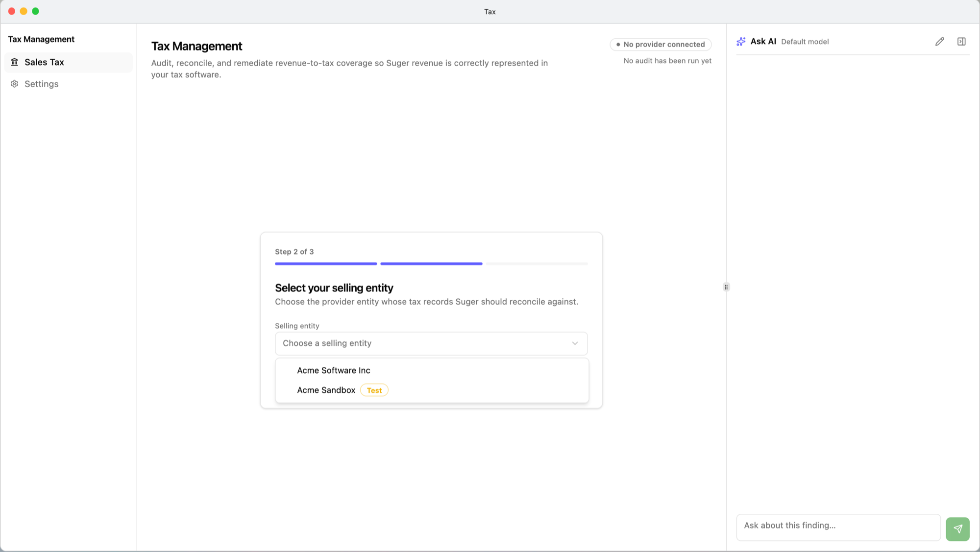Click the second step progress bar segment
Image resolution: width=980 pixels, height=552 pixels.
pos(431,264)
